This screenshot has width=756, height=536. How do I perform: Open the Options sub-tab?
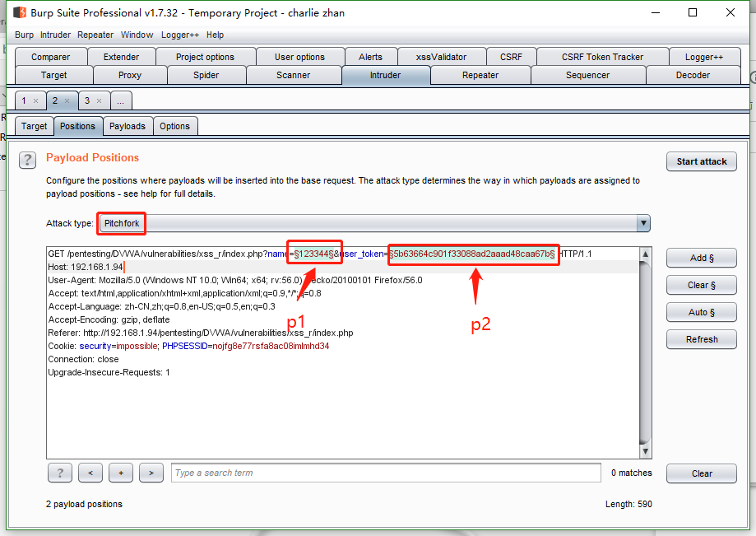pos(174,126)
